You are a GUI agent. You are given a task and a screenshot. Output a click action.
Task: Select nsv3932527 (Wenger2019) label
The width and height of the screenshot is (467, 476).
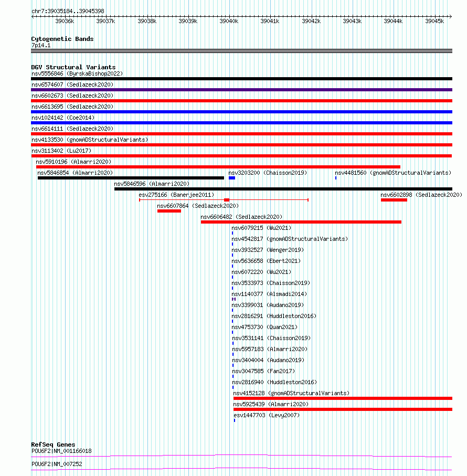click(x=268, y=250)
